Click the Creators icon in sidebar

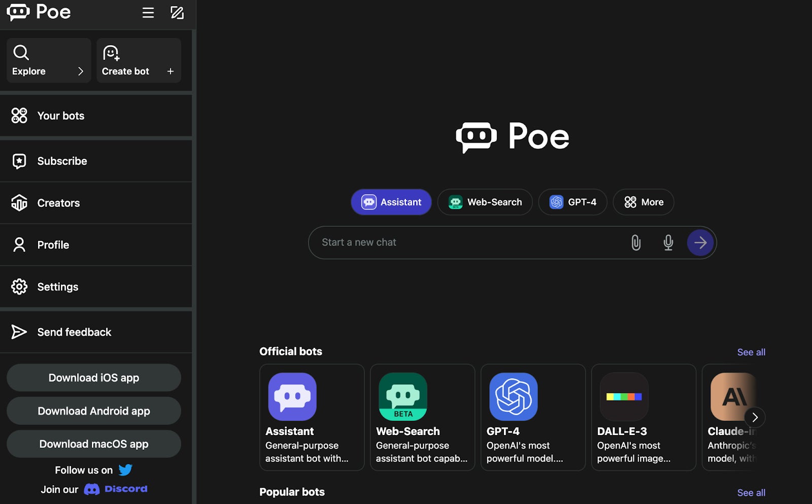19,203
